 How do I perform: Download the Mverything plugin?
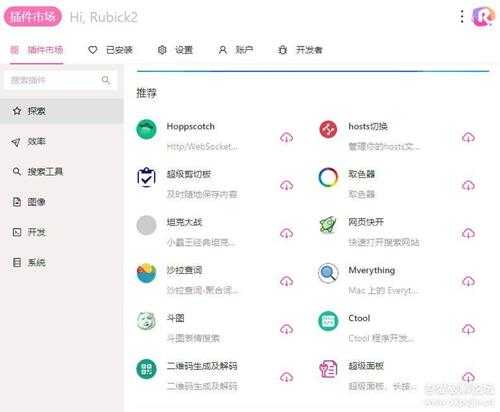[x=468, y=281]
